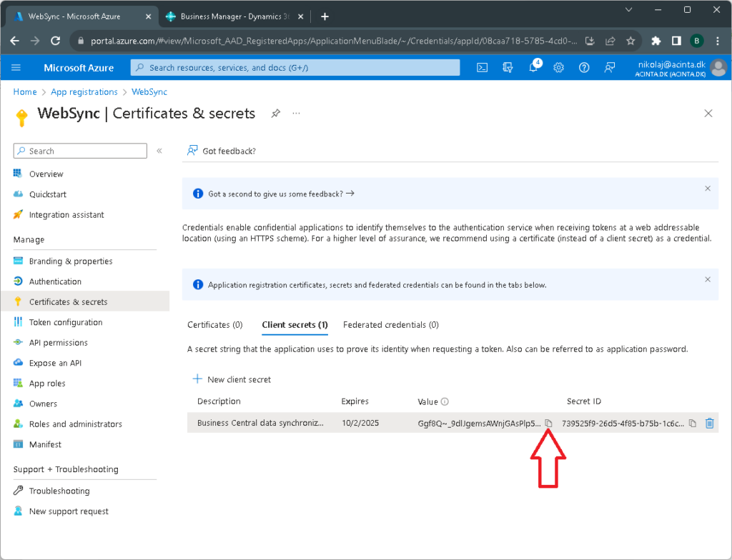Copy the Secret ID to clipboard
The height and width of the screenshot is (560, 732).
point(692,424)
